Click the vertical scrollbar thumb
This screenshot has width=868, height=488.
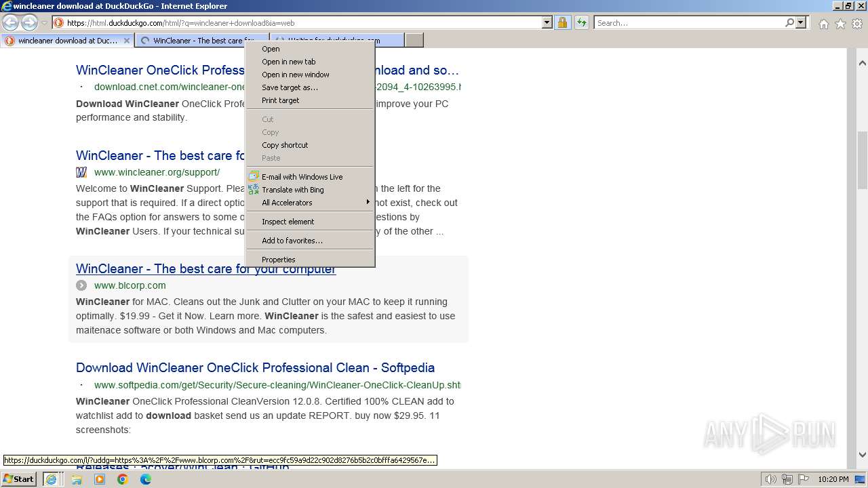tap(863, 160)
